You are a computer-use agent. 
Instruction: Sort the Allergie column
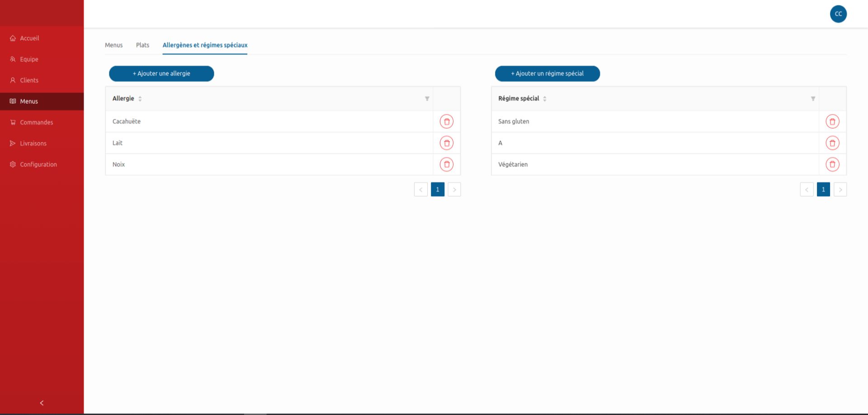[x=140, y=99]
